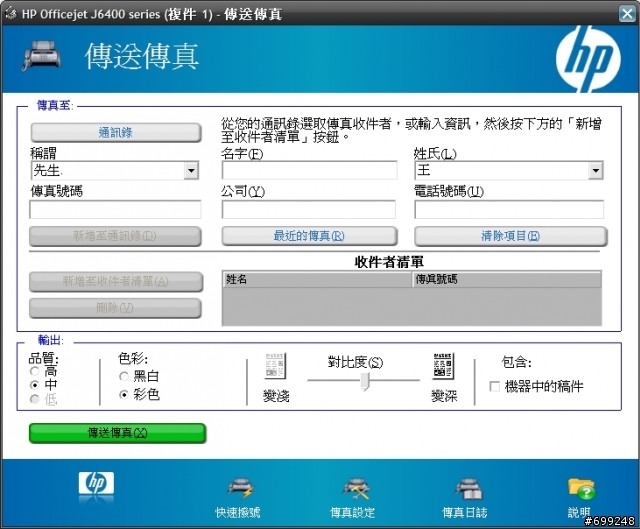The image size is (640, 529).
Task: Click the 公司 company field
Action: coord(309,209)
